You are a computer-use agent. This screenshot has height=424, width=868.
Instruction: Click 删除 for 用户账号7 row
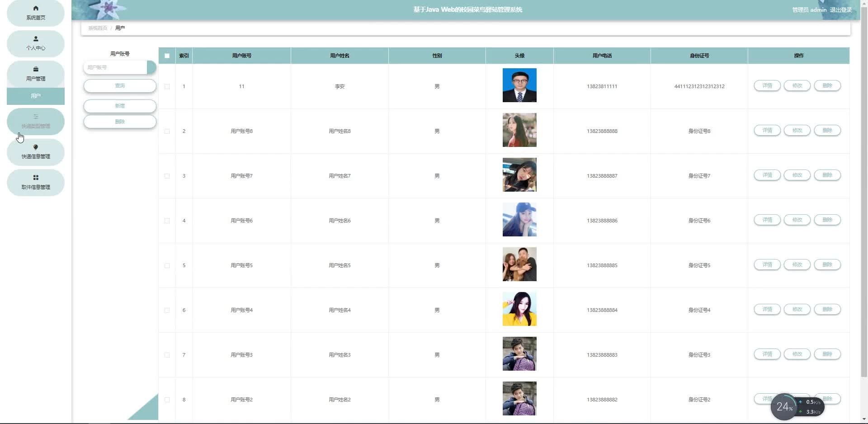[827, 175]
